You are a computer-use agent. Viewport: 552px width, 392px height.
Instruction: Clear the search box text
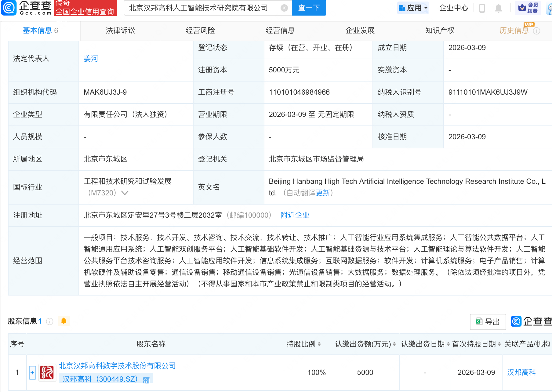coord(284,8)
